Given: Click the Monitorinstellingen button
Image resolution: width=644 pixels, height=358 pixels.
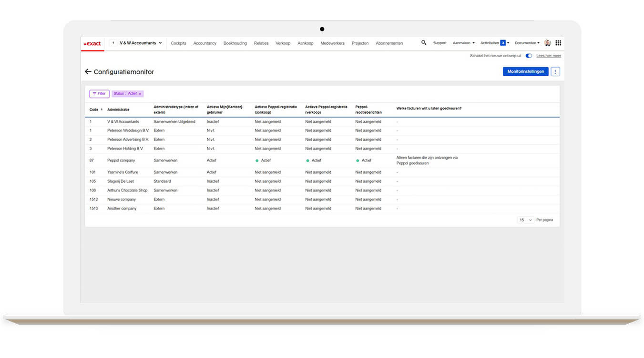Looking at the screenshot, I should [x=525, y=71].
